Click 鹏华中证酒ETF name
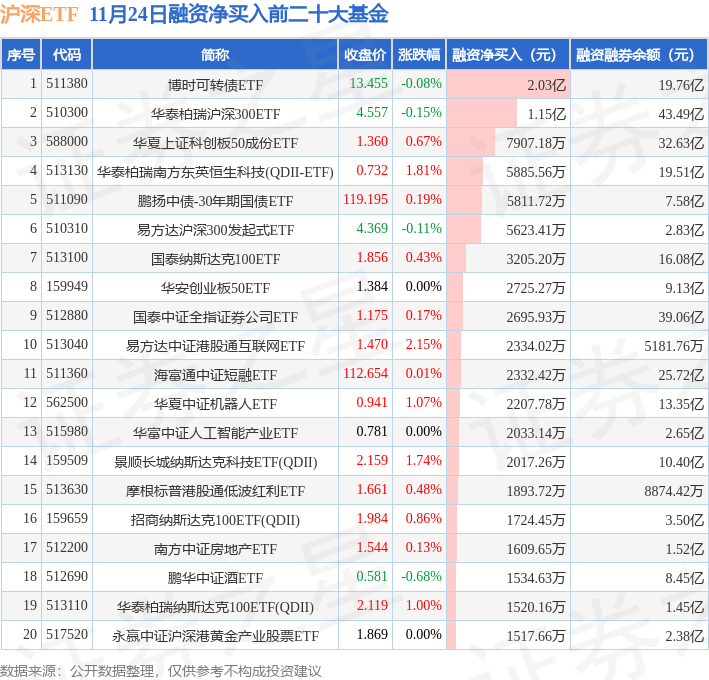This screenshot has height=680, width=709. (x=215, y=577)
